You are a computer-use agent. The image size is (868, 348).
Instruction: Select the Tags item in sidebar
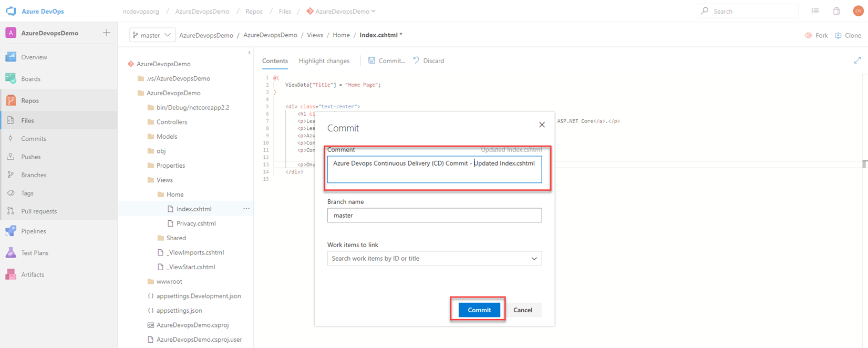tap(59, 193)
